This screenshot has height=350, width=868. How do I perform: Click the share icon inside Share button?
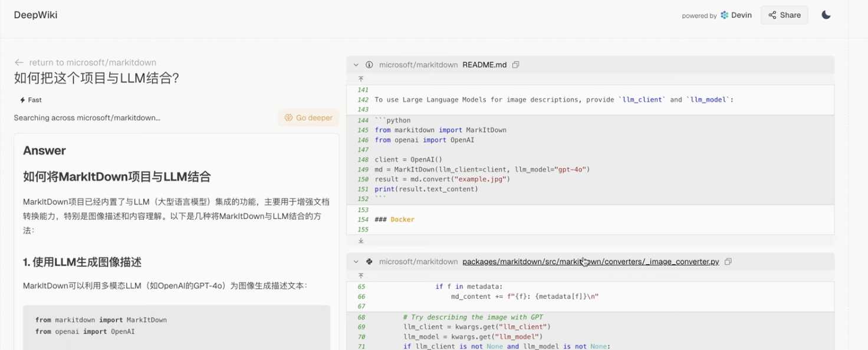pos(772,15)
